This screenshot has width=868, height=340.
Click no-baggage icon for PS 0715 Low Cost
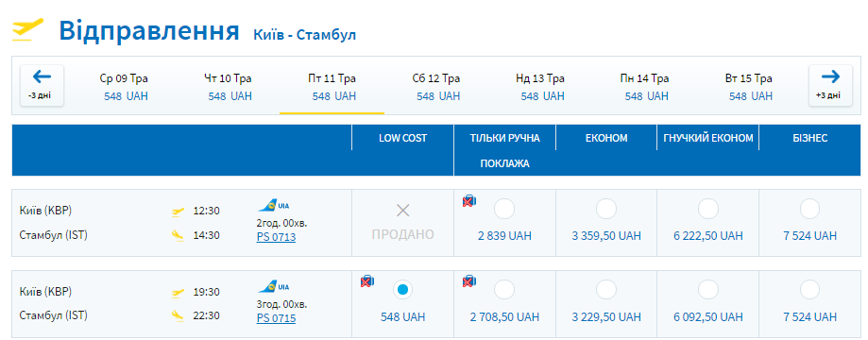coord(366,281)
